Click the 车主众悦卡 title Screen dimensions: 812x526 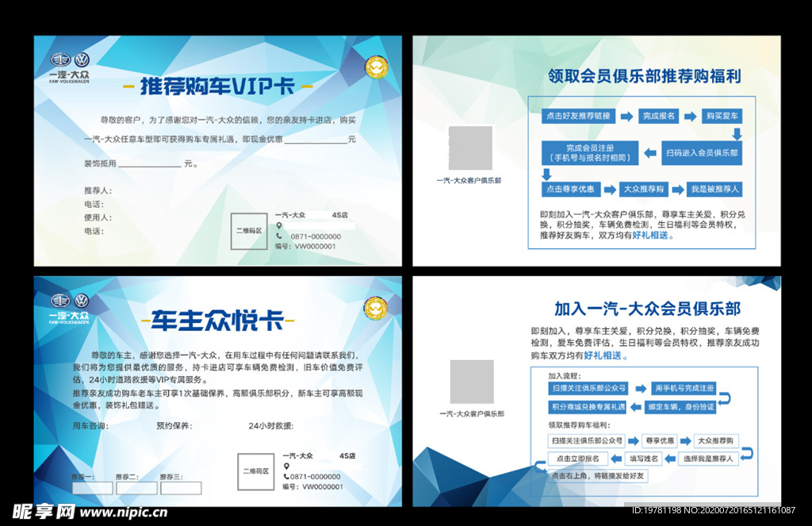[x=217, y=321]
